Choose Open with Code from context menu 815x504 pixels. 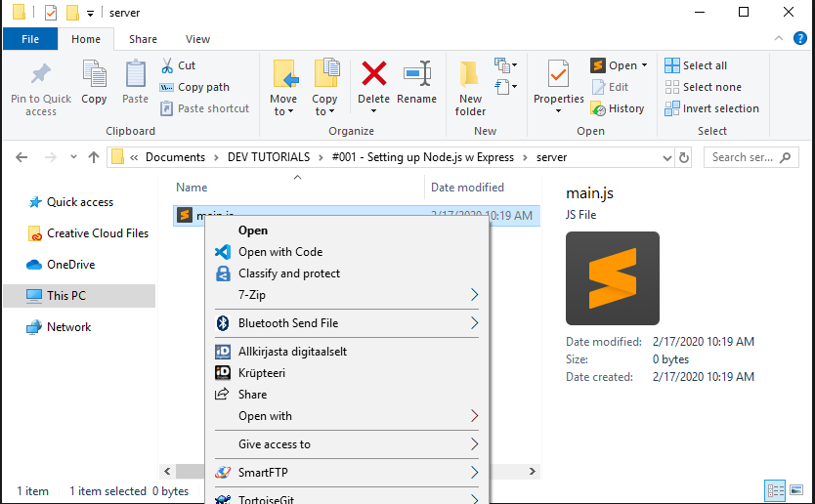click(279, 252)
